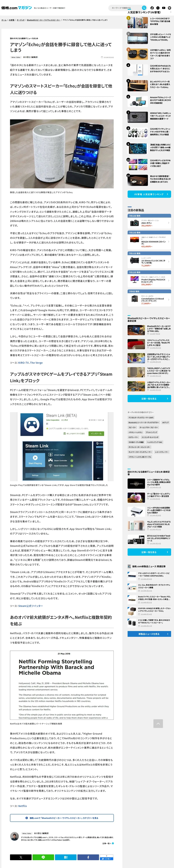Select ボイスレコーダー・ICレコーダー category tag
The image size is (174, 868).
coord(139,447)
